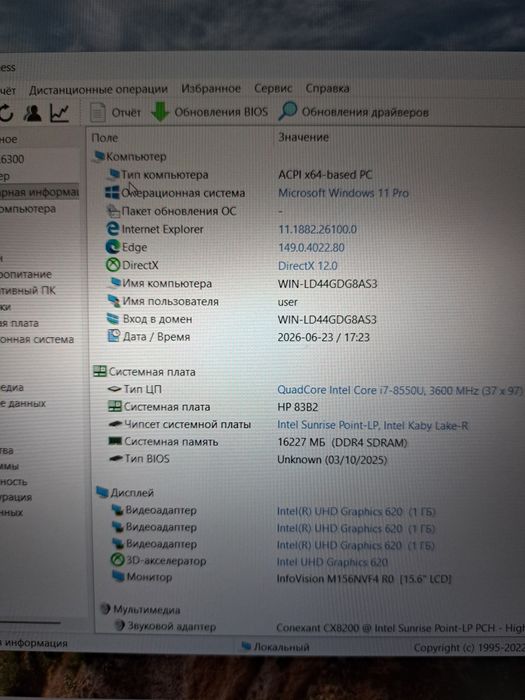Open the user/remote connection toolbar icon
The image size is (525, 700).
tap(33, 113)
